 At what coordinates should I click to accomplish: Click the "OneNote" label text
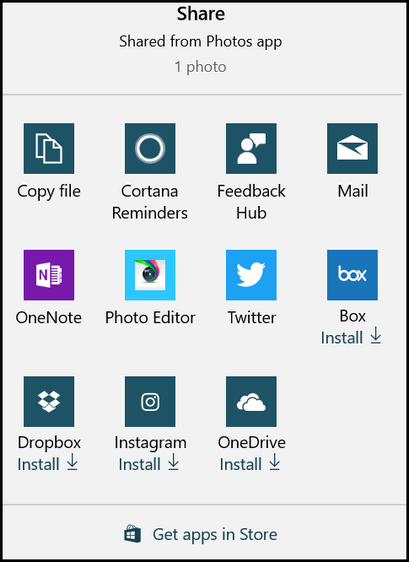(49, 318)
